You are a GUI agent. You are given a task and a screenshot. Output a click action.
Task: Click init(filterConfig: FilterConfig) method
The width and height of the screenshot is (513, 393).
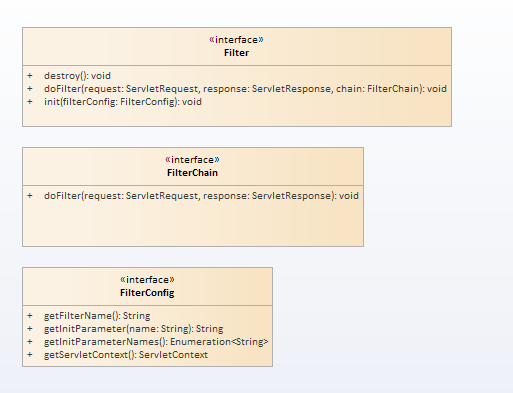[123, 102]
